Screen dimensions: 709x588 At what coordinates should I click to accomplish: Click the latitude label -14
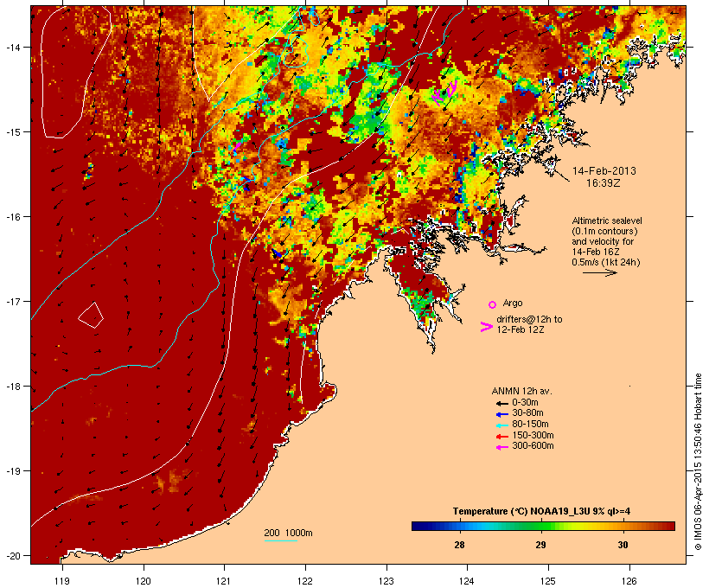coord(12,47)
